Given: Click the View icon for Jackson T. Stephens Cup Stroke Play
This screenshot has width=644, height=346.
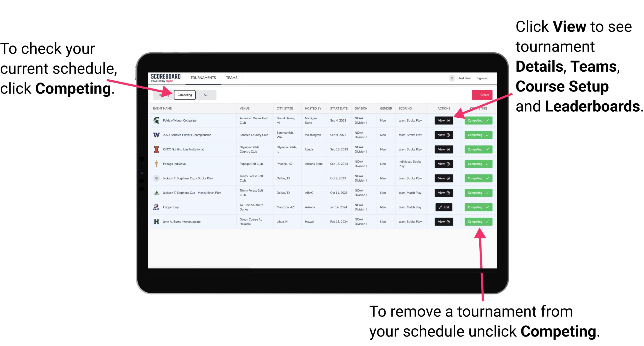Looking at the screenshot, I should [x=443, y=178].
